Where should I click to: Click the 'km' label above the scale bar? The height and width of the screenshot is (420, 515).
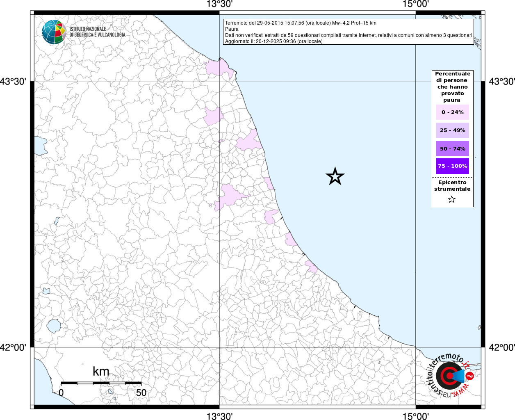[101, 372]
